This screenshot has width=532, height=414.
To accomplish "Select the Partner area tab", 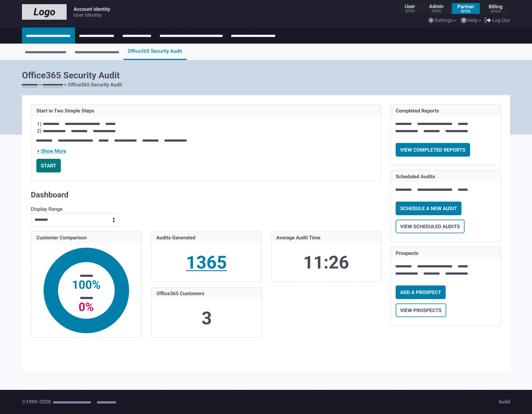I will click(466, 8).
